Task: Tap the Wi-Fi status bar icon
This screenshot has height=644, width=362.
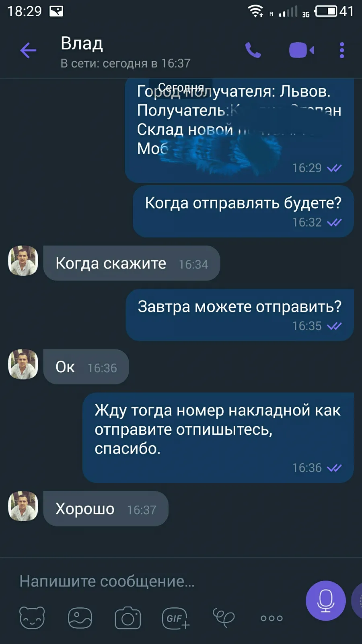Action: click(255, 11)
